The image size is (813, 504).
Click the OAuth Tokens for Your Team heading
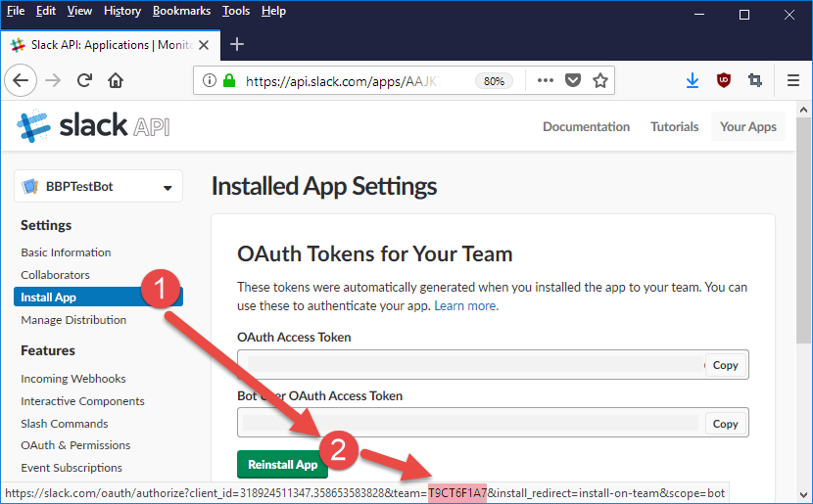pyautogui.click(x=375, y=253)
